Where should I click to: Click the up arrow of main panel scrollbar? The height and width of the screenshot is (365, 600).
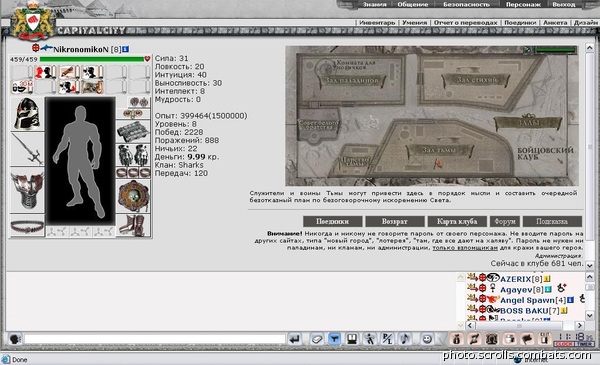[x=590, y=49]
